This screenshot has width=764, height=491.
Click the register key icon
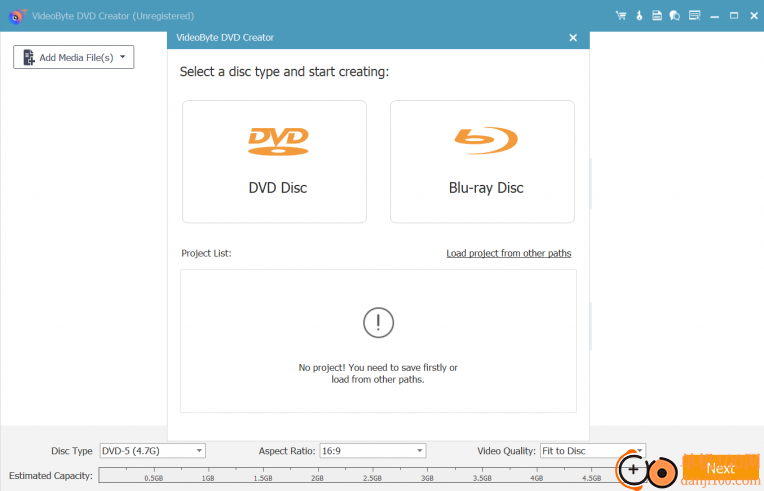639,16
